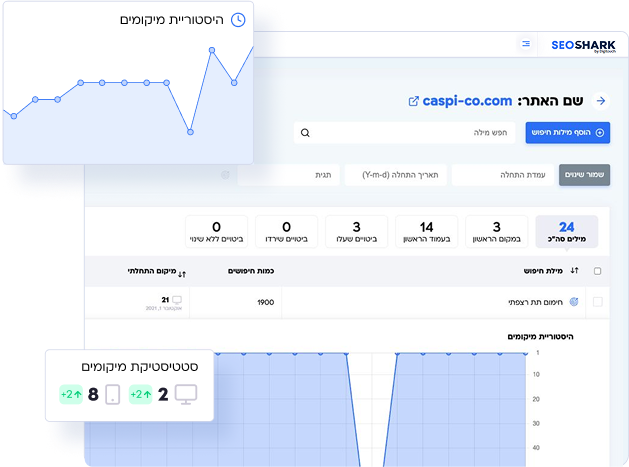Open the caspi-co.com link

pyautogui.click(x=467, y=101)
